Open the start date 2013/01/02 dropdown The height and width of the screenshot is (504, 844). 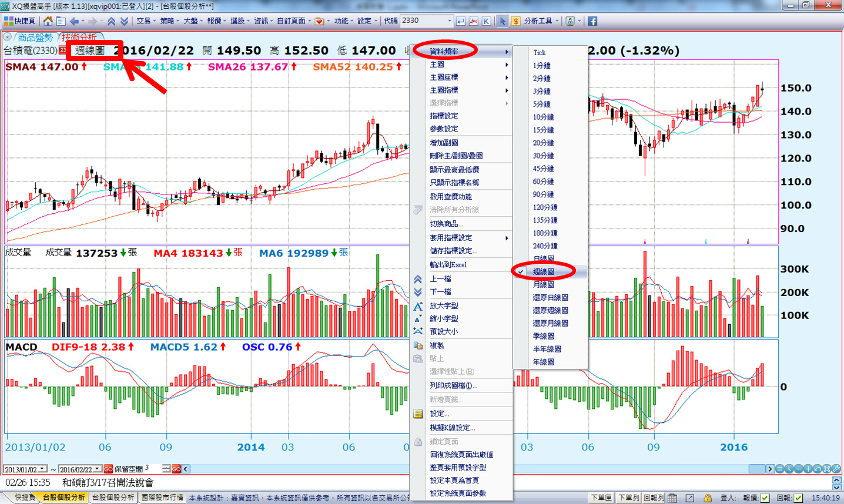tap(43, 469)
